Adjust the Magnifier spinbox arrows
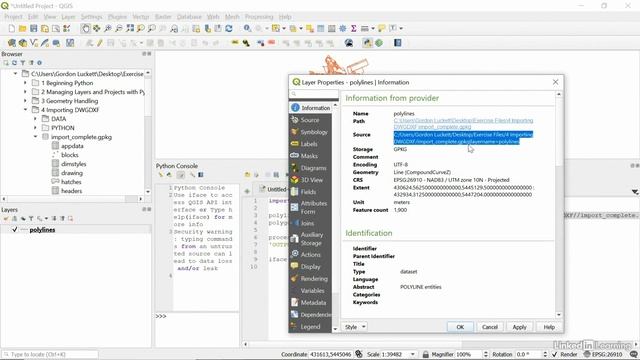This screenshot has width=640, height=360. [486, 354]
